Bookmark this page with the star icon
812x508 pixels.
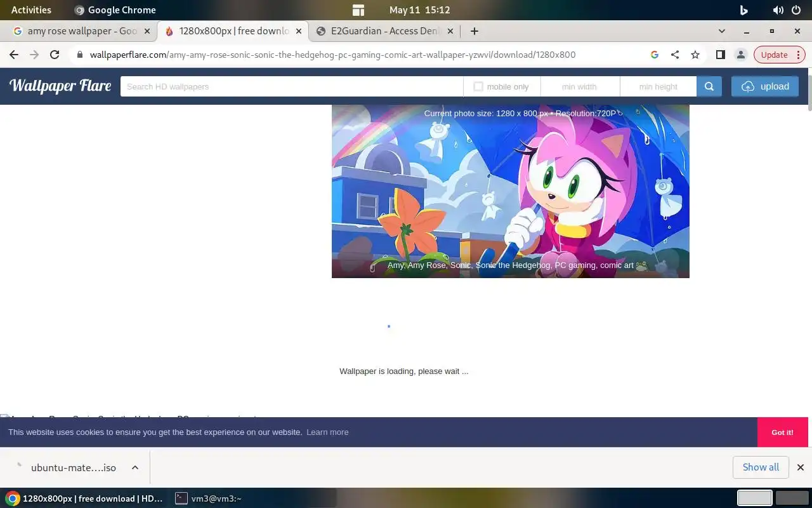click(x=695, y=55)
